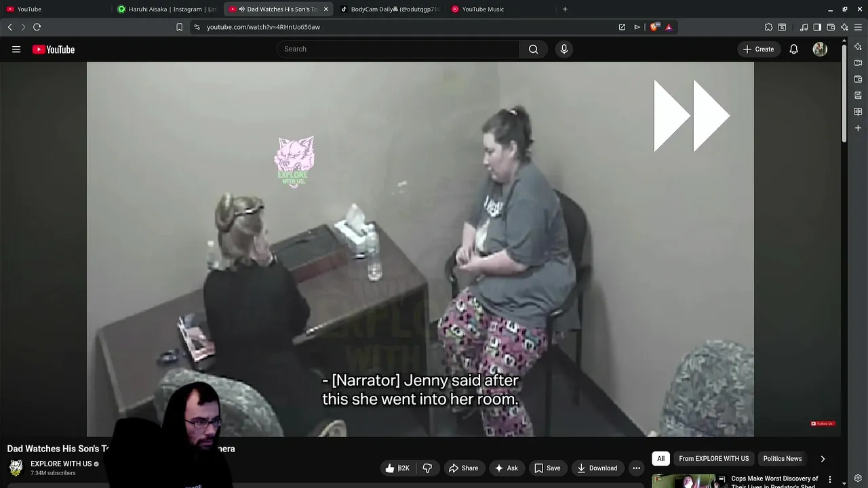This screenshot has height=488, width=868.
Task: Open a new browser tab
Action: coord(565,9)
